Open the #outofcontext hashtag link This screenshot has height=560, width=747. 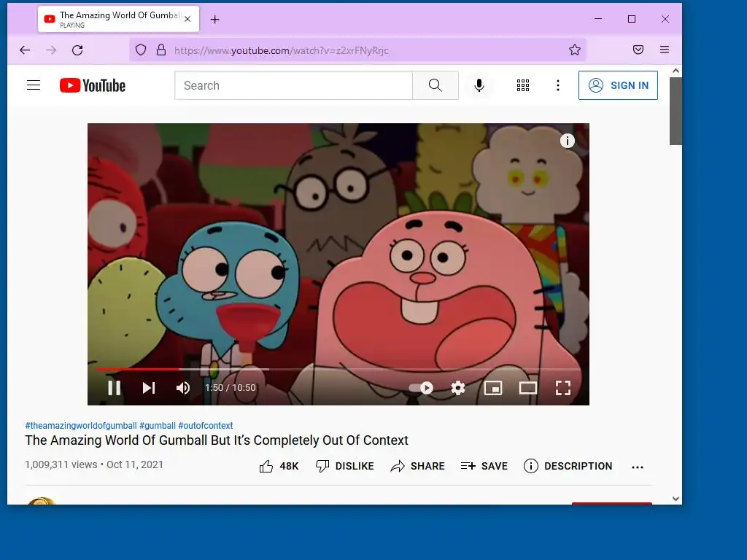click(205, 426)
